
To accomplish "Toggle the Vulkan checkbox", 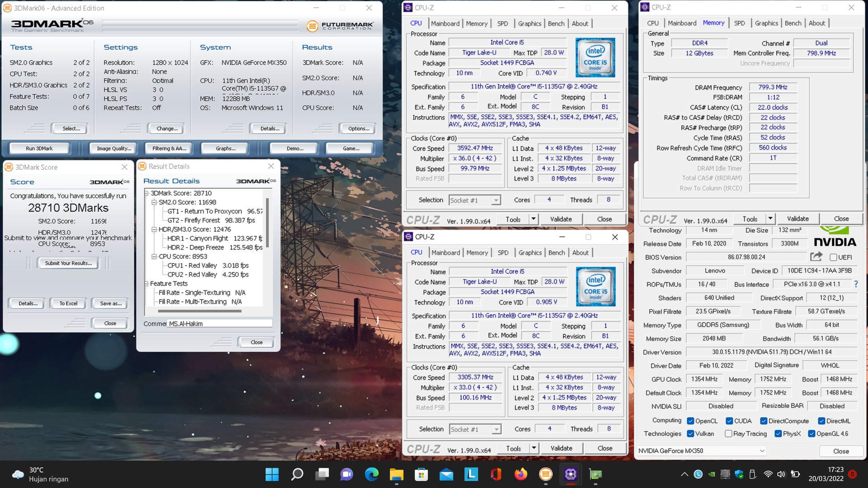I will [x=690, y=433].
